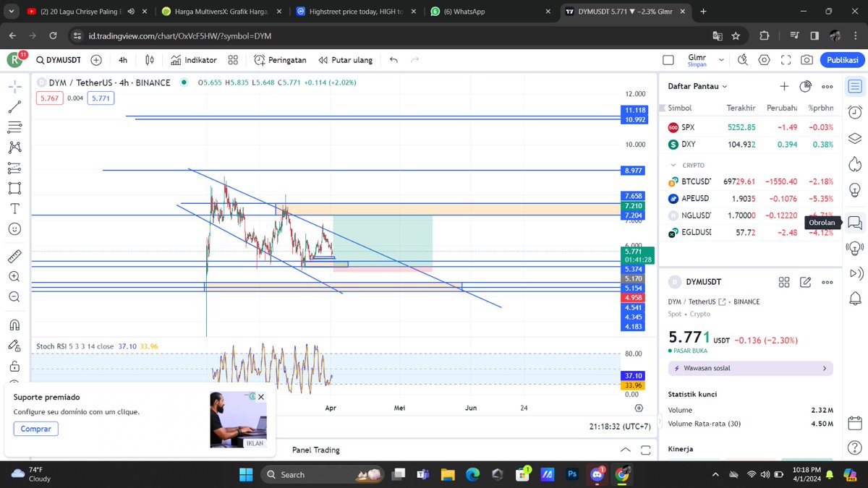Add symbol to the watchlist with plus

(784, 86)
